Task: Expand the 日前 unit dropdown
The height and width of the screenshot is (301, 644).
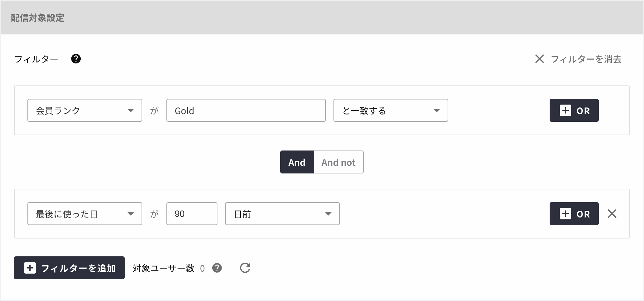Action: 282,214
